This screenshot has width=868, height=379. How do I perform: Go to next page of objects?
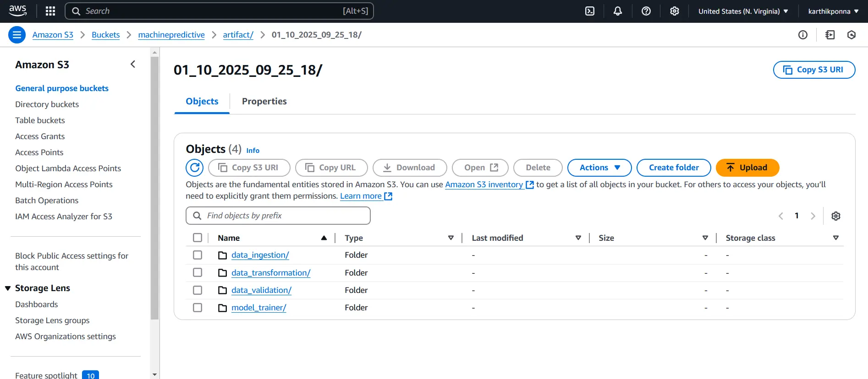tap(813, 216)
